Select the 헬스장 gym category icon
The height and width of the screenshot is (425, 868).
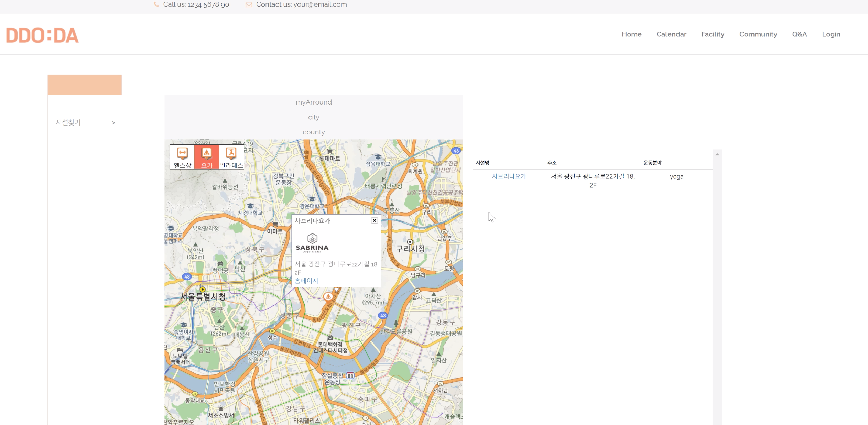tap(182, 157)
